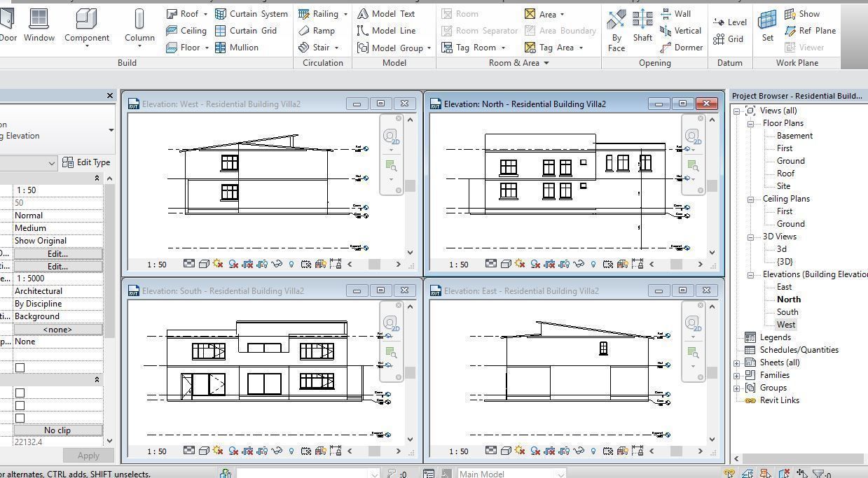
Task: Toggle Sun Path in West view control bar
Action: point(218,264)
